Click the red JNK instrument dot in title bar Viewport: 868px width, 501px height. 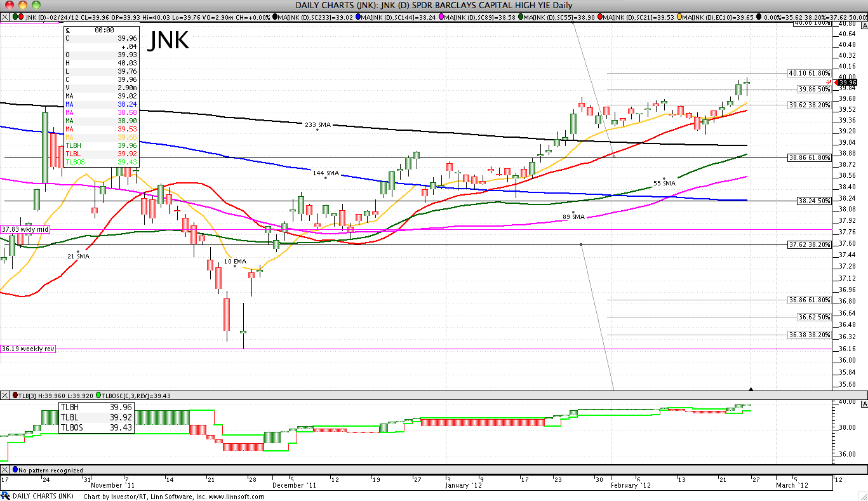(x=22, y=16)
